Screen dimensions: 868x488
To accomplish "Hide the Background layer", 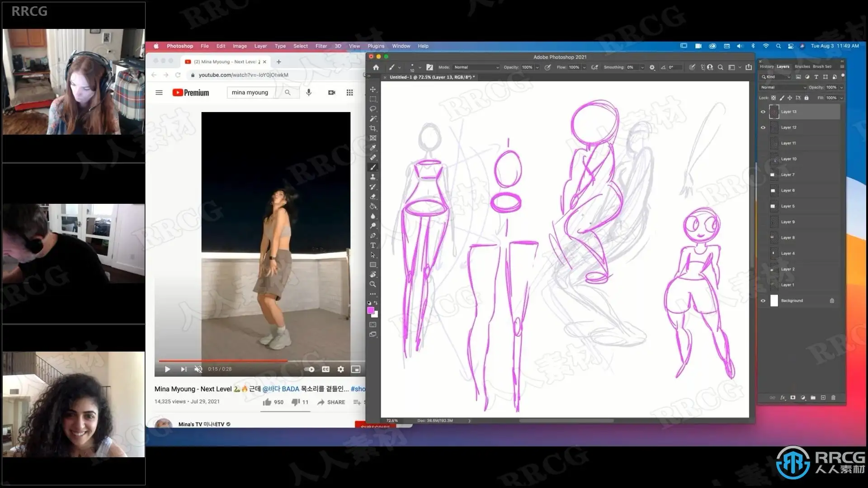I will point(763,300).
